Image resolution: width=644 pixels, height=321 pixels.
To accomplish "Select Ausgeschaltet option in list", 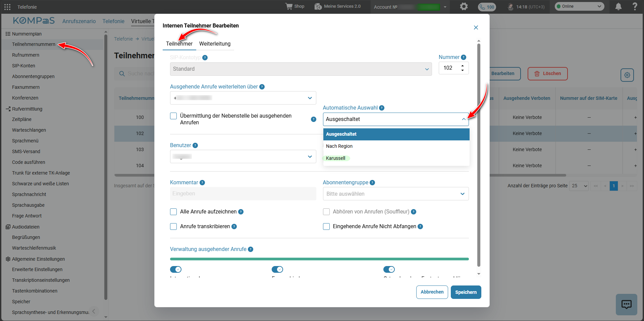I will pyautogui.click(x=396, y=134).
